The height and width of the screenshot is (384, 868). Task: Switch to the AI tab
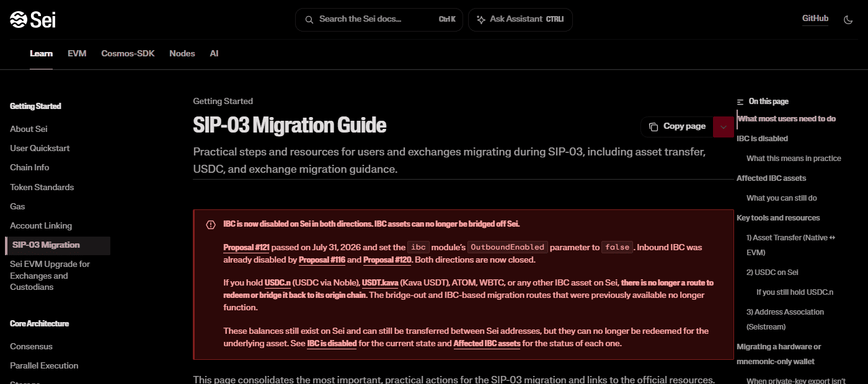point(214,54)
